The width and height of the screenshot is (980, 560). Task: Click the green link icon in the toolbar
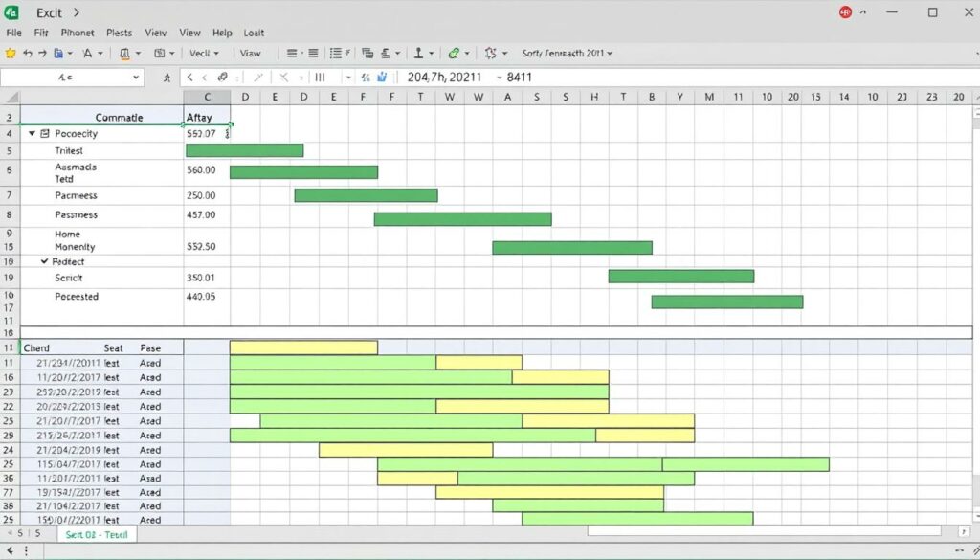tap(454, 53)
